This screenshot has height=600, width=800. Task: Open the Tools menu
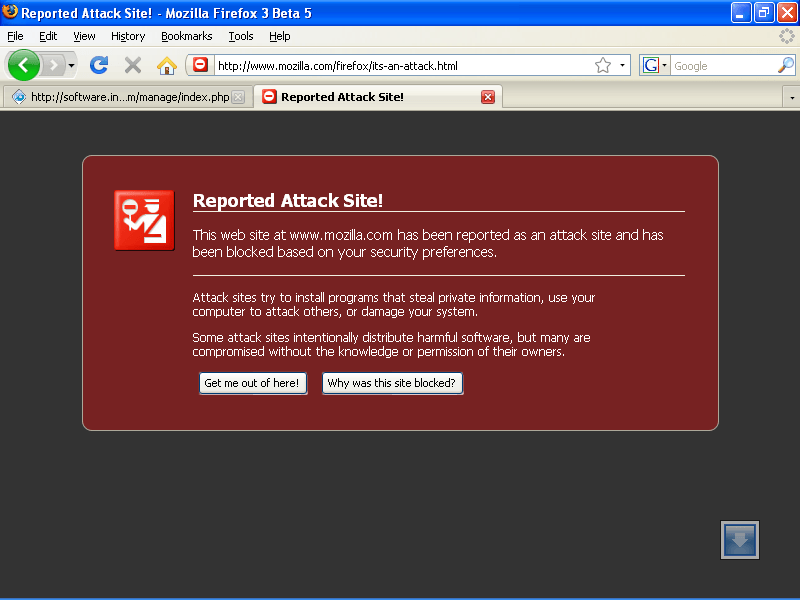click(x=240, y=36)
